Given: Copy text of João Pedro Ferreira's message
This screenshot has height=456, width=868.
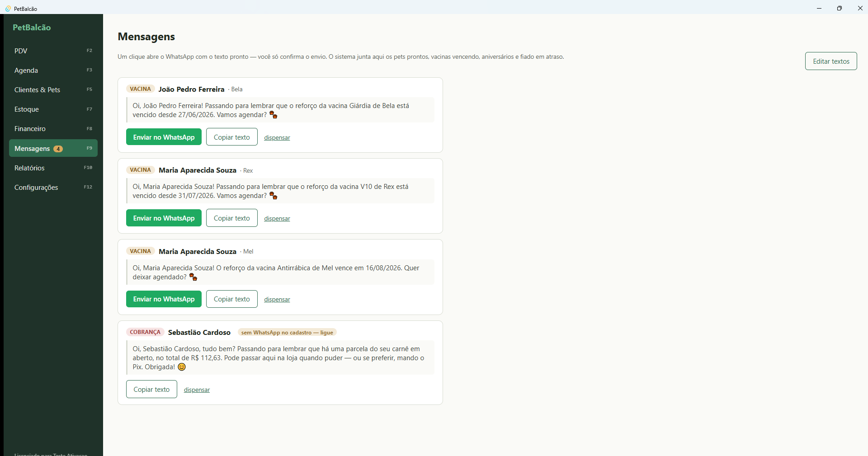Looking at the screenshot, I should [x=231, y=137].
